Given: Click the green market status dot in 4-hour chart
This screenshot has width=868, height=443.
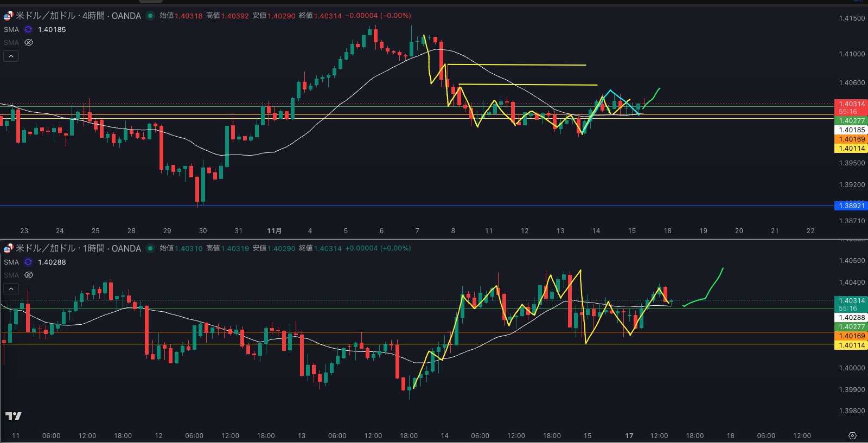Looking at the screenshot, I should (x=150, y=16).
